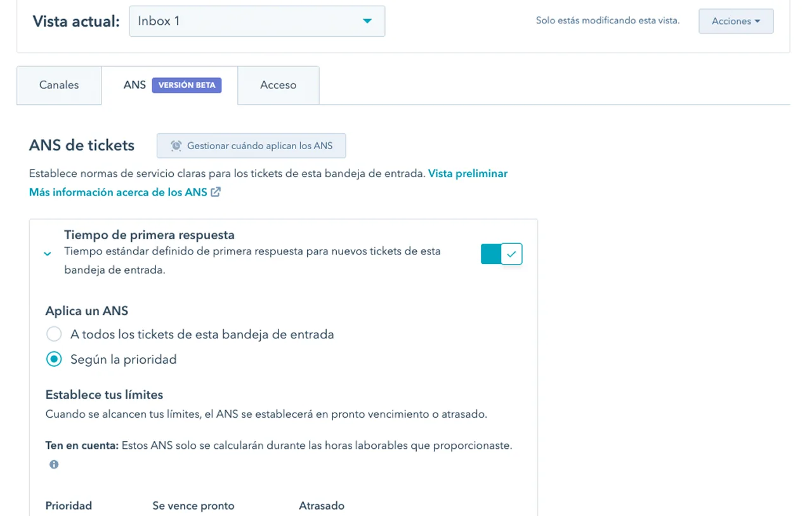Click Solo estás modificando esta vista text
The image size is (812, 516).
608,21
